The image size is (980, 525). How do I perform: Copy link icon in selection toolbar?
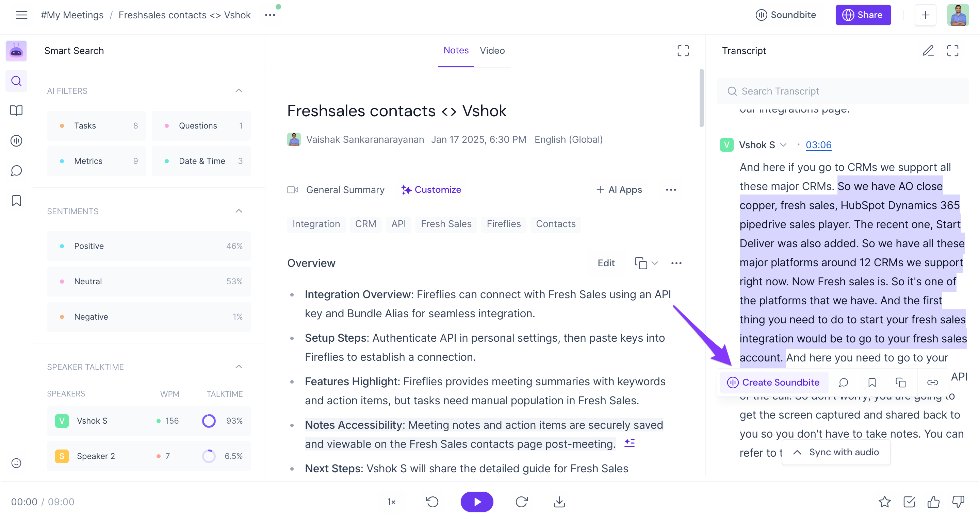point(932,383)
